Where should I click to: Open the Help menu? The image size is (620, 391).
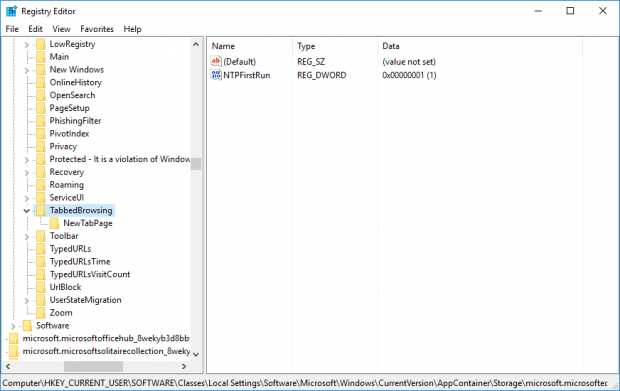pyautogui.click(x=132, y=29)
